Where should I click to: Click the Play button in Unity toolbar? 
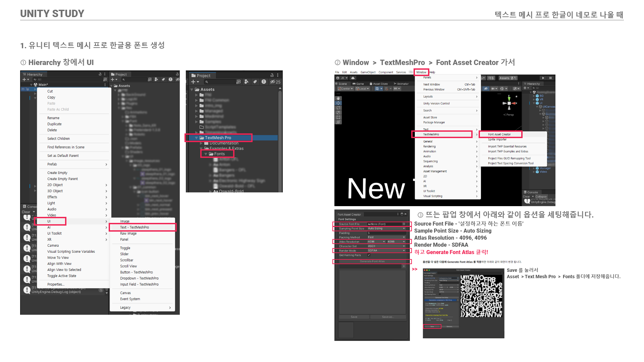(543, 78)
